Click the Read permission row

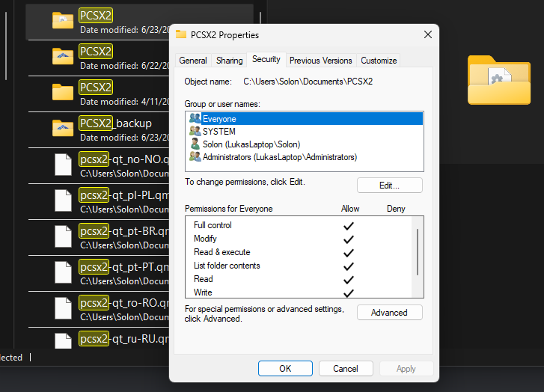pos(299,279)
